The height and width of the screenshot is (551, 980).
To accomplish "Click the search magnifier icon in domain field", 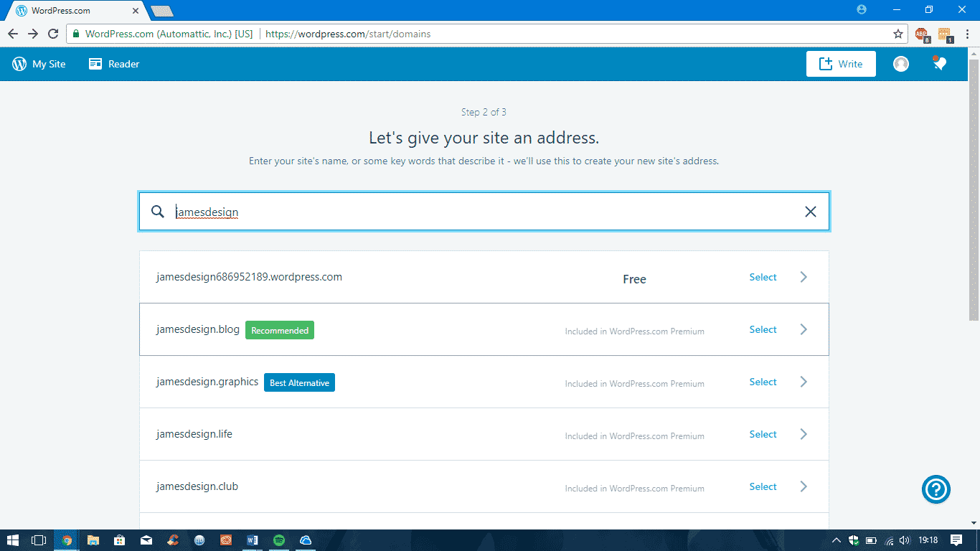I will pos(158,212).
